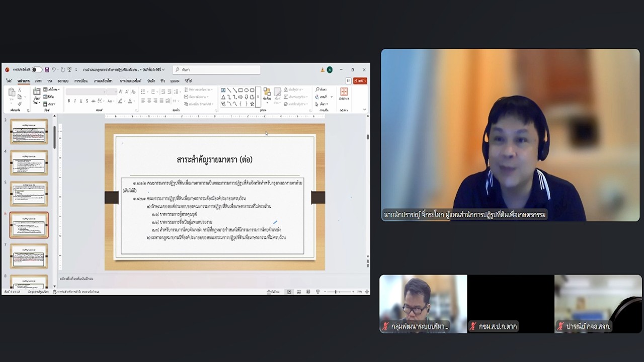Select the Bold formatting icon
Screen dimensions: 644x362
69,101
